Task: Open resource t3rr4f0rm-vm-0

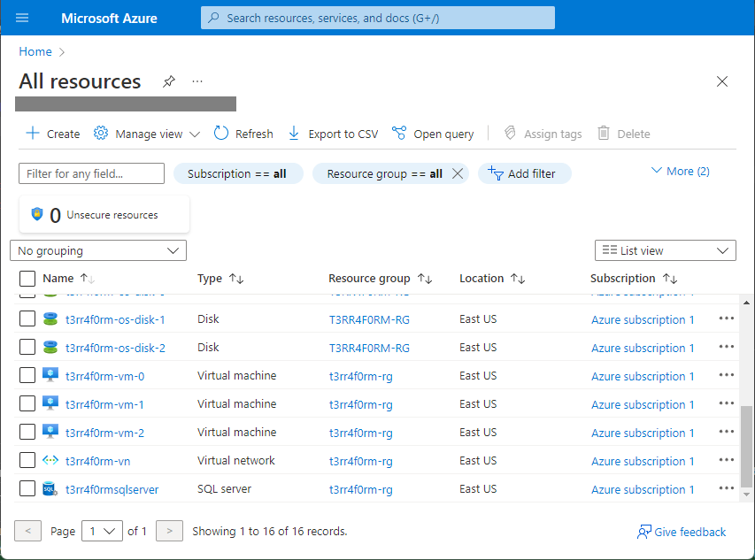Action: pos(105,376)
